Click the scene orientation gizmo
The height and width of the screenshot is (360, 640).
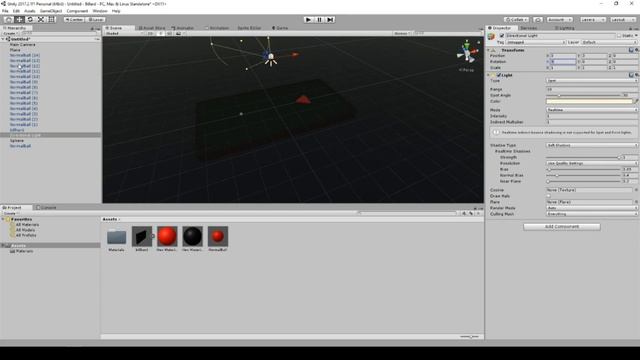tap(467, 53)
